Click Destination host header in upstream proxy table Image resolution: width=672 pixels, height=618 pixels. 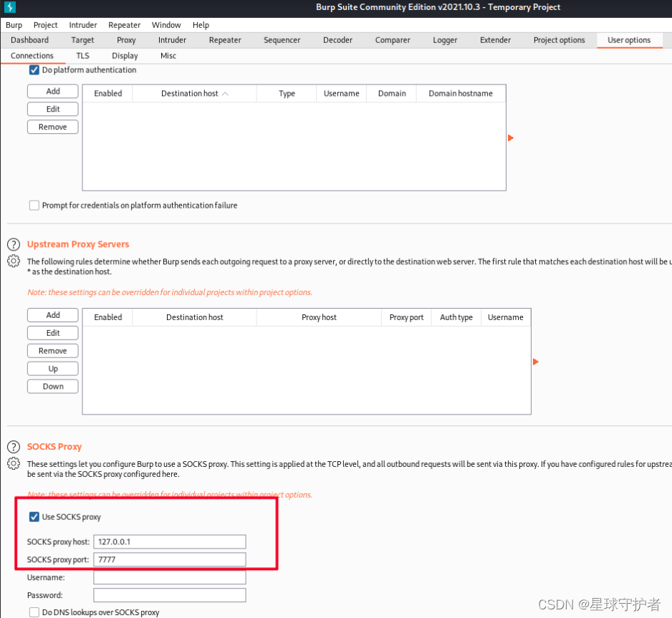click(x=195, y=317)
